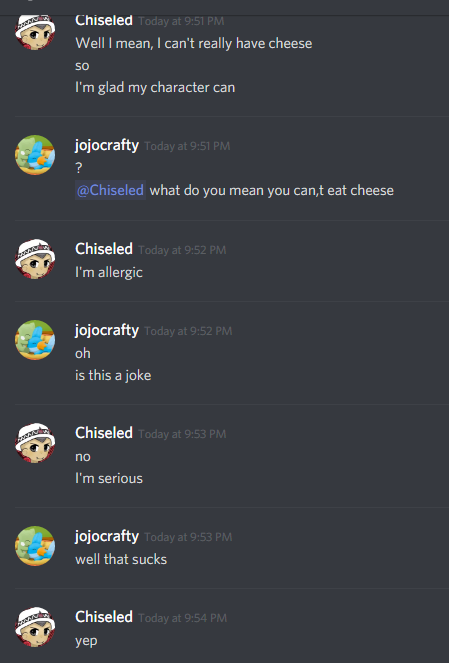Click the jojocrafty username at 9:52 PM

click(x=107, y=330)
